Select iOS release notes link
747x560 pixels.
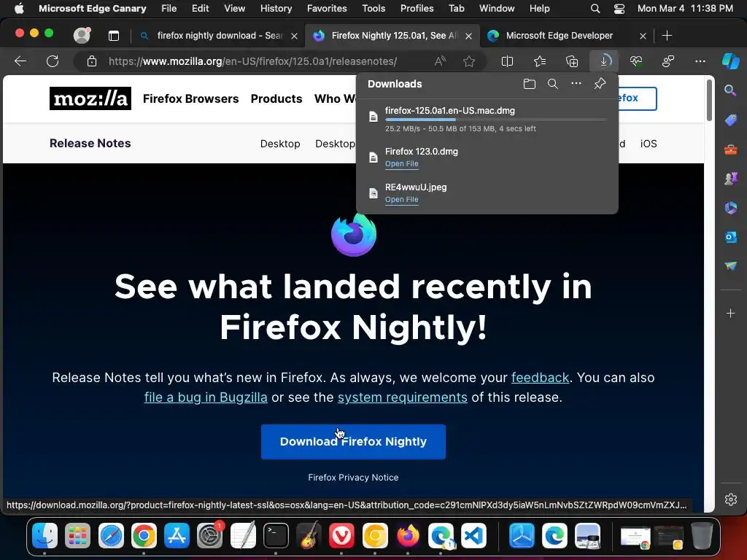pyautogui.click(x=649, y=144)
